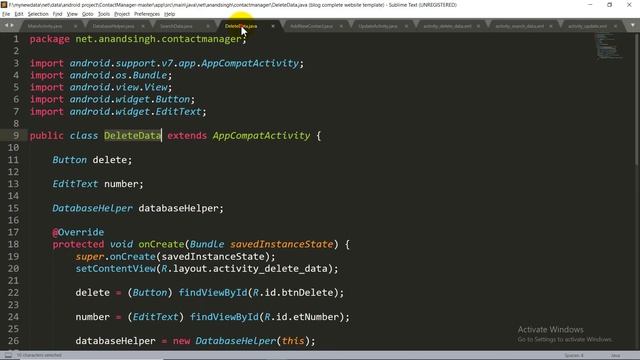Click the minimap code preview

(608, 46)
